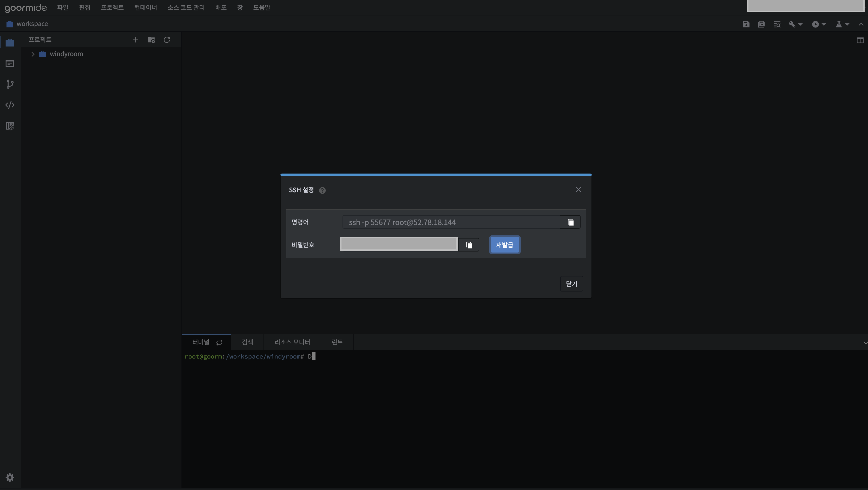Collapse the bottom panel chevron
868x490 pixels.
click(865, 342)
